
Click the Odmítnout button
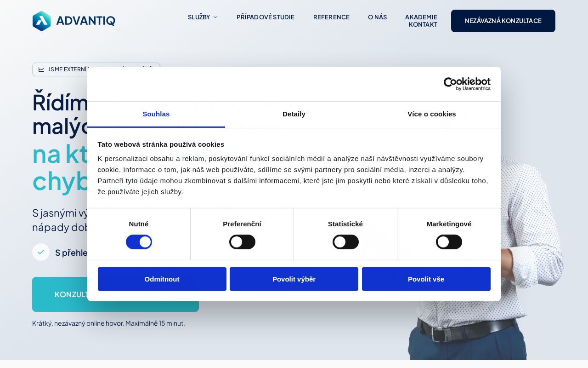tap(162, 279)
